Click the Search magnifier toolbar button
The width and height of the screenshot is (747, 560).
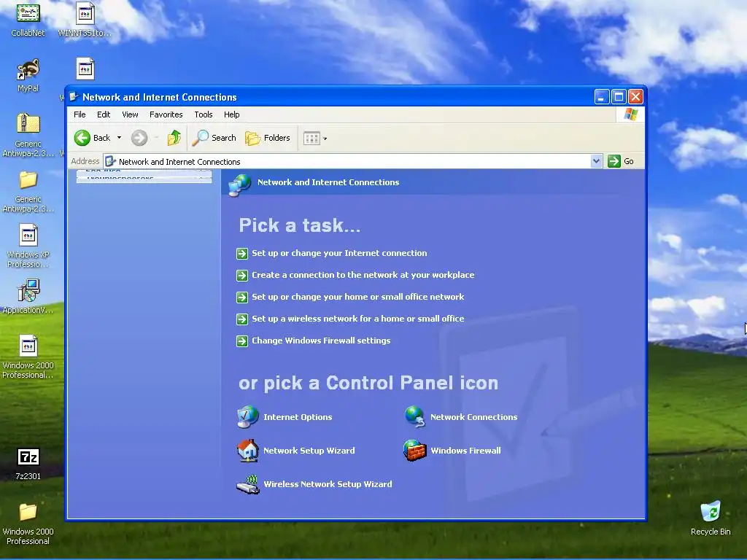click(x=214, y=138)
